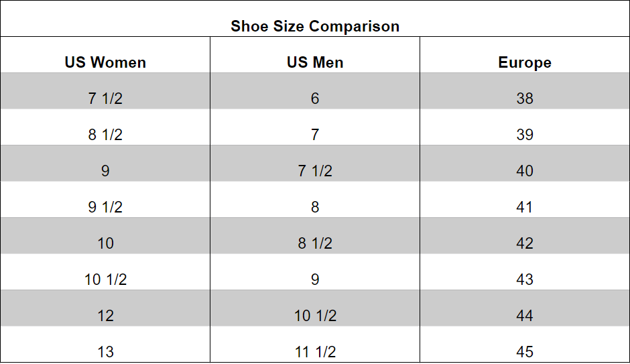Image resolution: width=630 pixels, height=364 pixels.
Task: Click the Europe size 40 cell
Action: [x=525, y=171]
